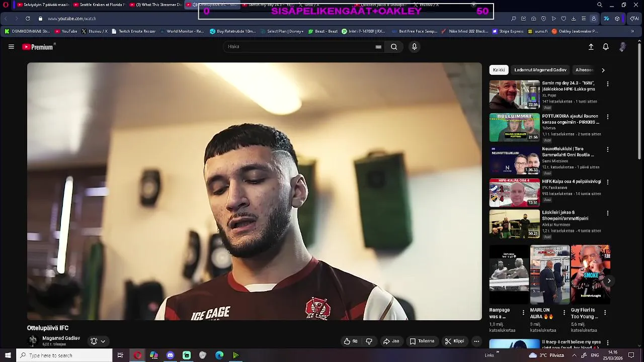Open Opera downloads icon in toolbar
This screenshot has height=362, width=644.
click(x=574, y=19)
